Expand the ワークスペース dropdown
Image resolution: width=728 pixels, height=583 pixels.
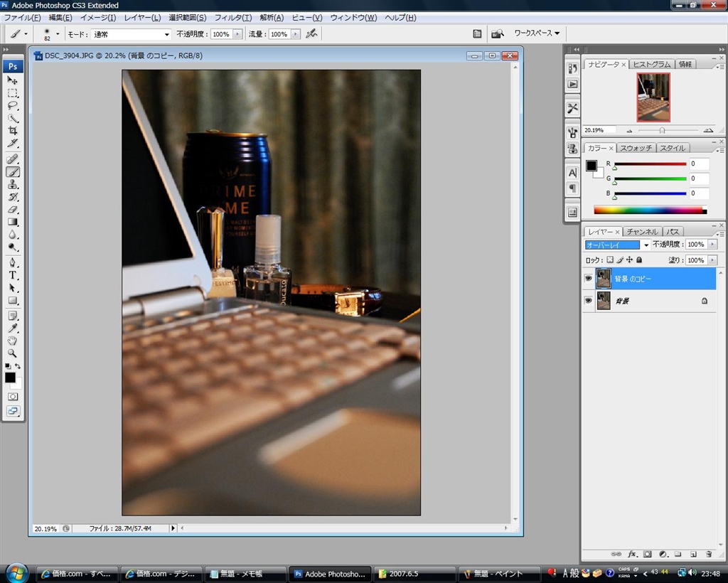pos(537,33)
